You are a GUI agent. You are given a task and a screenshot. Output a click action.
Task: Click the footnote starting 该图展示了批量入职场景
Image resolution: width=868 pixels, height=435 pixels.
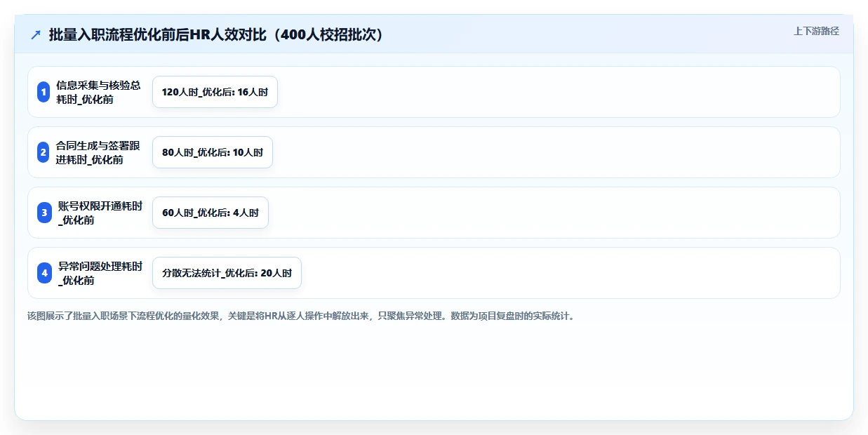coord(301,316)
